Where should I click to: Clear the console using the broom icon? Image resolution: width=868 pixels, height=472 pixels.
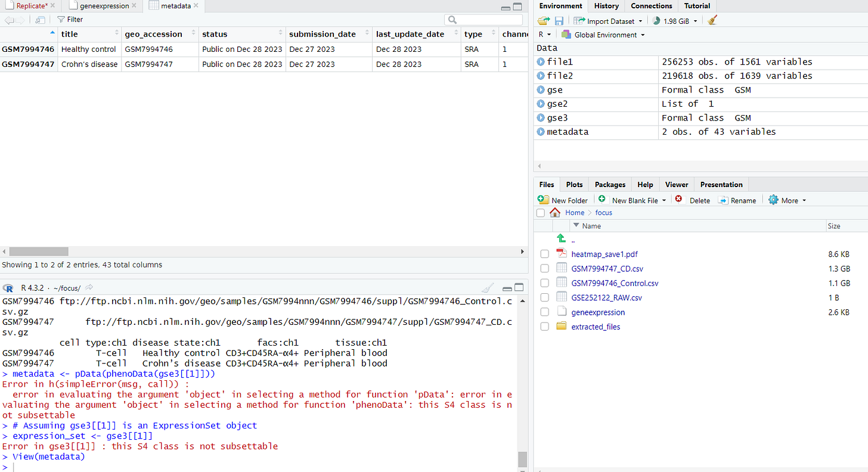(488, 287)
